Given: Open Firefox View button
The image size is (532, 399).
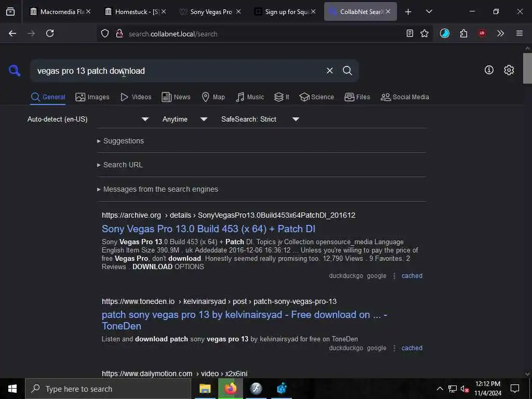Looking at the screenshot, I should (10, 11).
